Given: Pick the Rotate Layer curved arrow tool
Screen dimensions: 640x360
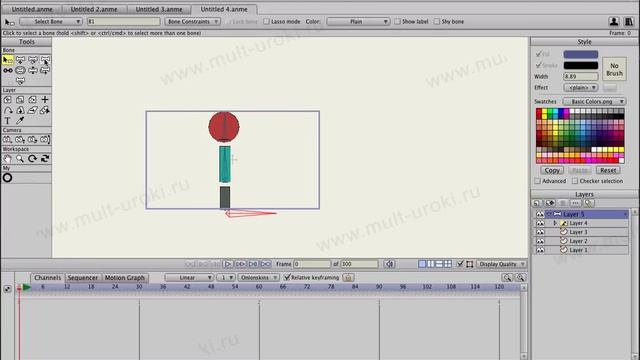Looking at the screenshot, I should [8, 110].
